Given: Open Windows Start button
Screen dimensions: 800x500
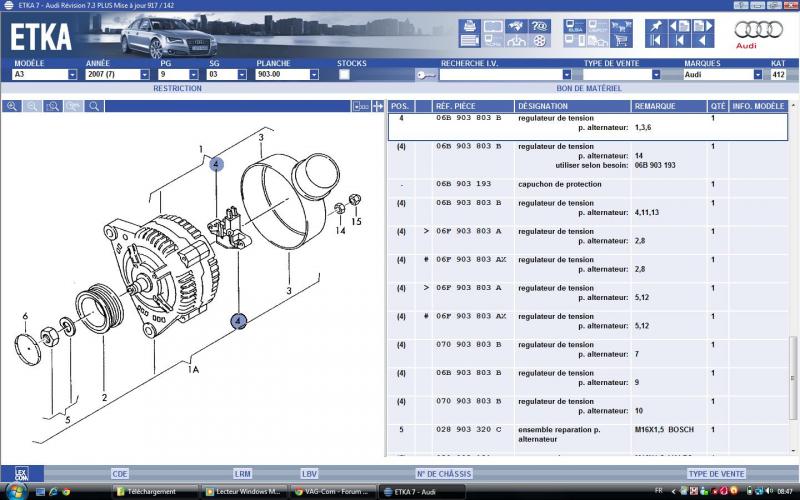Looking at the screenshot, I should click(16, 491).
